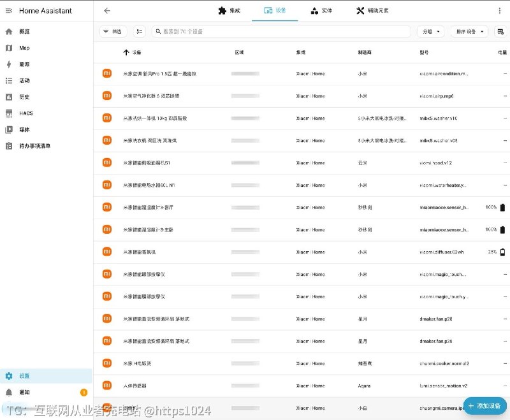
Task: Click model lumi.sensor_motion.v2
Action: pyautogui.click(x=443, y=386)
